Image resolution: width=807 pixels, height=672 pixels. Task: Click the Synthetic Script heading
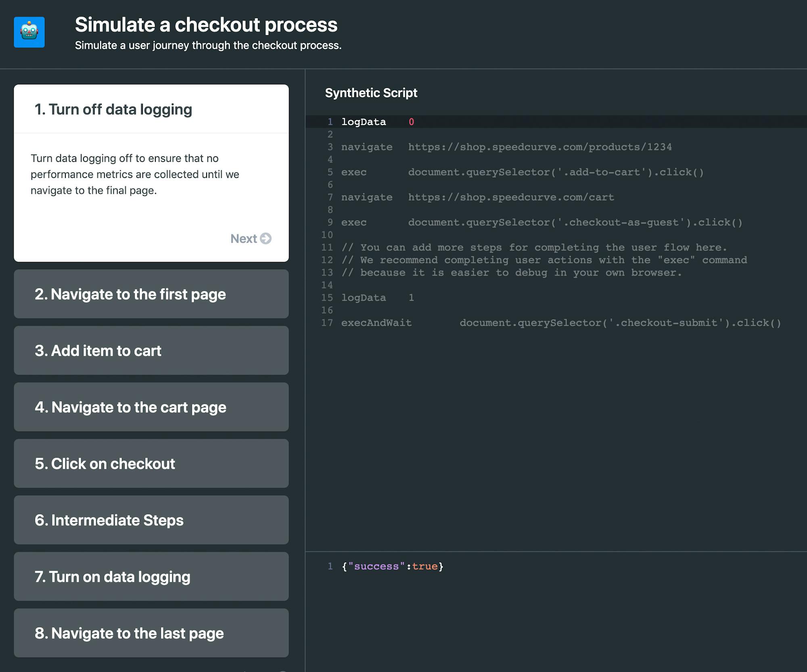pos(371,93)
